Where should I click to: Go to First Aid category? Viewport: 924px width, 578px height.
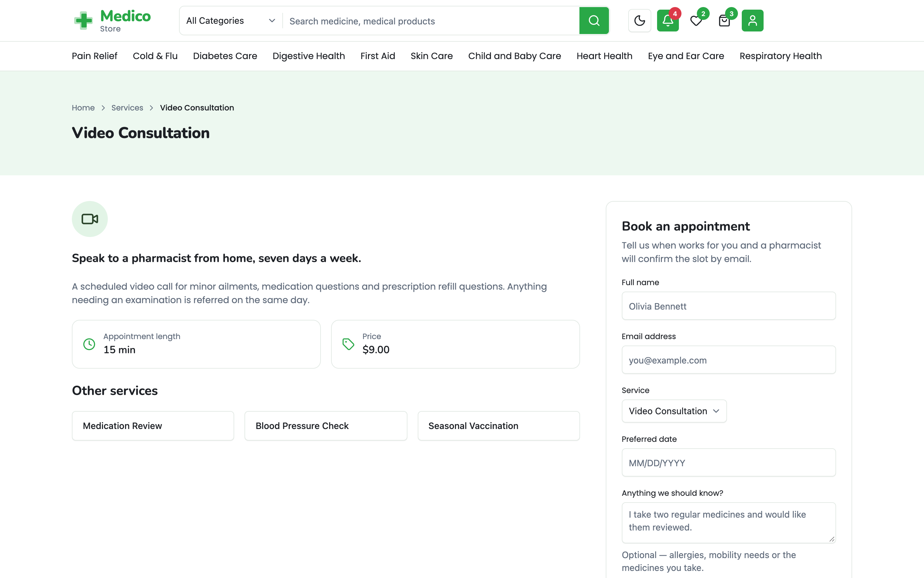(x=378, y=56)
